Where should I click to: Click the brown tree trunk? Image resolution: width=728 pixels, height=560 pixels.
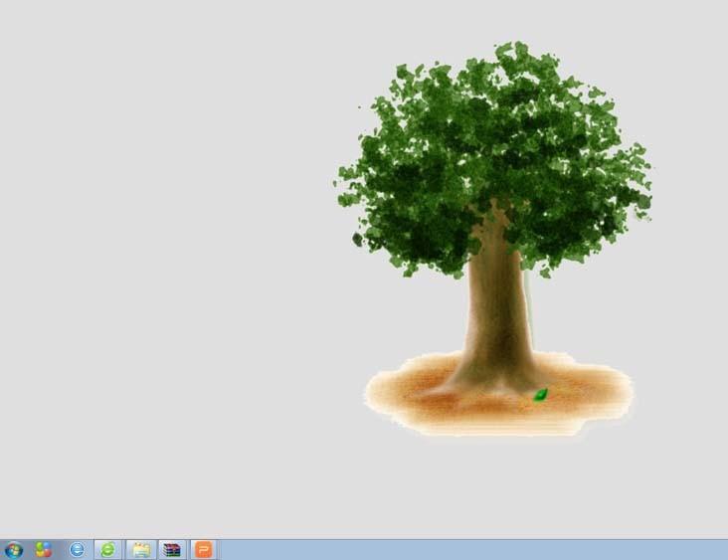coord(495,298)
